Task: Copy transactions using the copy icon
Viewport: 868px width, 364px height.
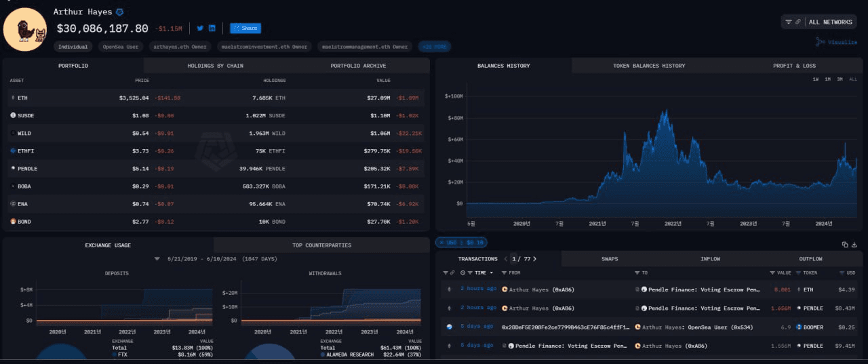Action: (x=845, y=245)
